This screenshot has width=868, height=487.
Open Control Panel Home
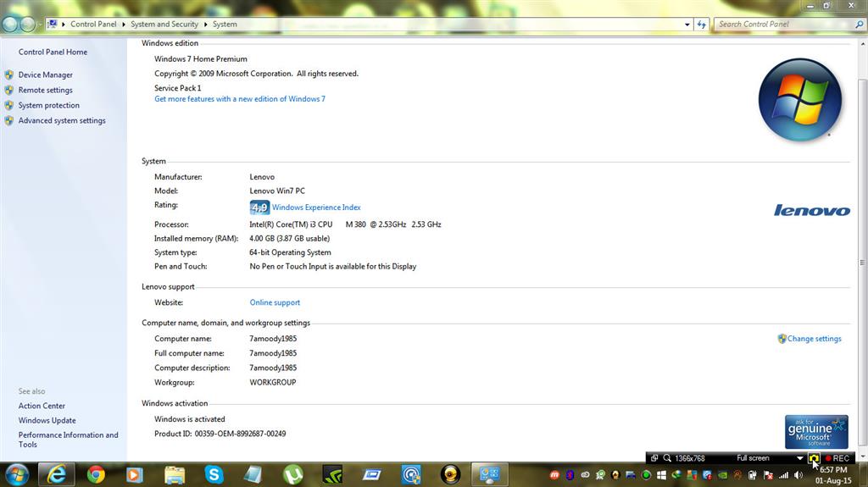(53, 52)
